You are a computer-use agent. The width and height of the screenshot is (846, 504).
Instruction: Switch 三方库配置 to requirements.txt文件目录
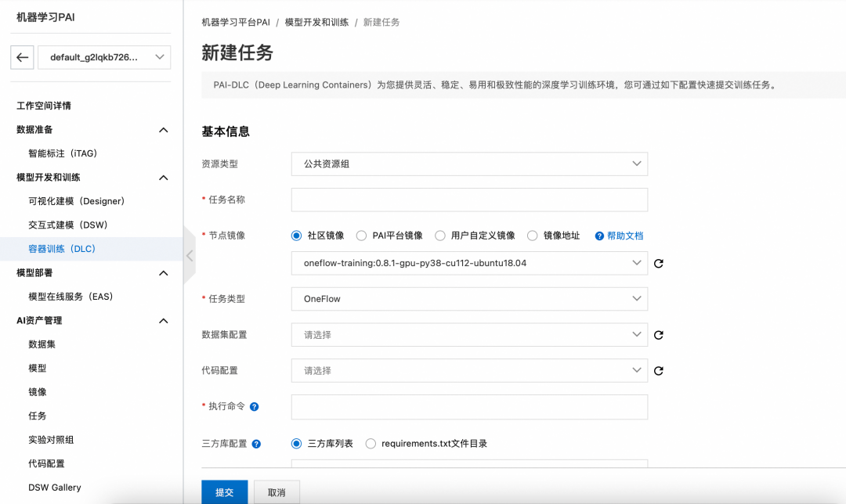pyautogui.click(x=370, y=443)
